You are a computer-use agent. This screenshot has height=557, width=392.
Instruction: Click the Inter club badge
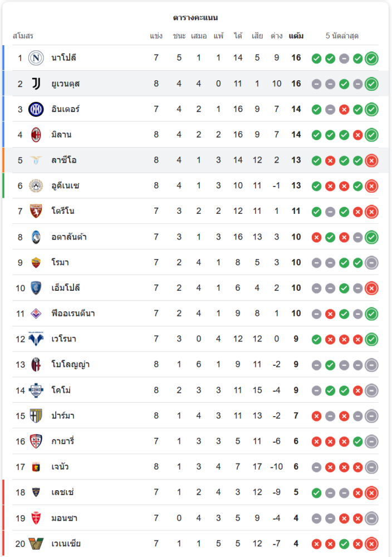coord(36,109)
